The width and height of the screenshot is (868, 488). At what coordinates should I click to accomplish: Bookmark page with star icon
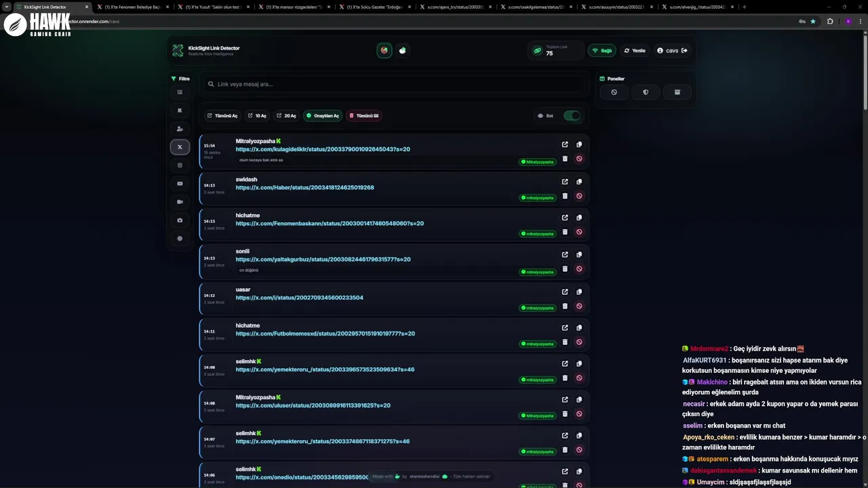pyautogui.click(x=813, y=21)
